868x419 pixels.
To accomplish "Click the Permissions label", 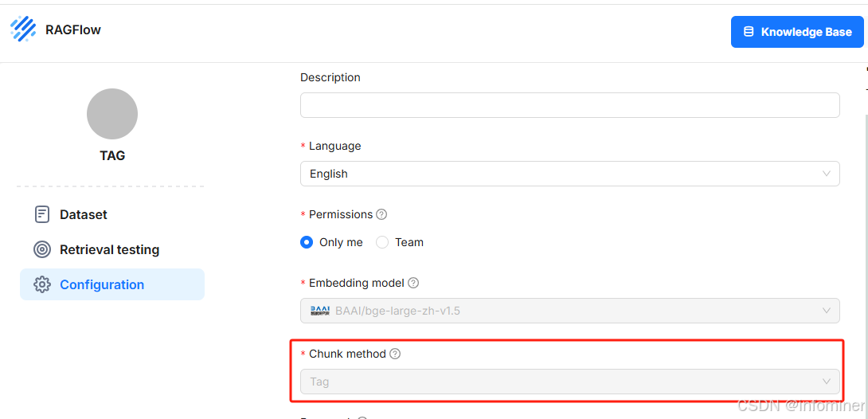I will click(341, 214).
